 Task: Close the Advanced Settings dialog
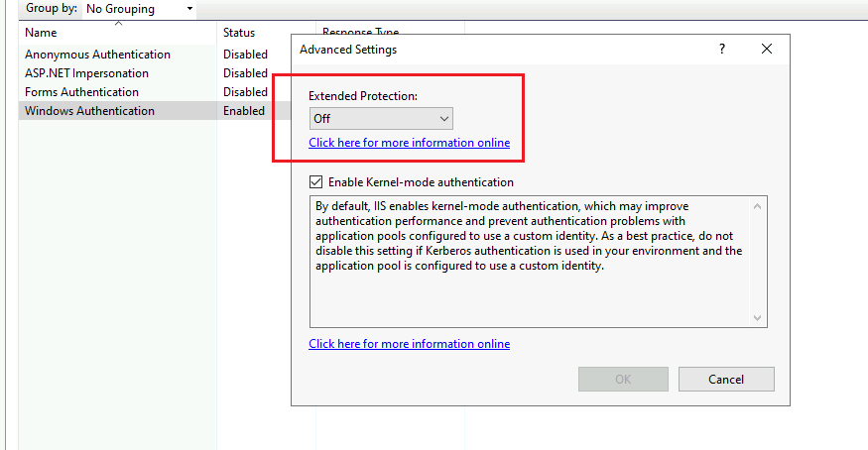(767, 49)
